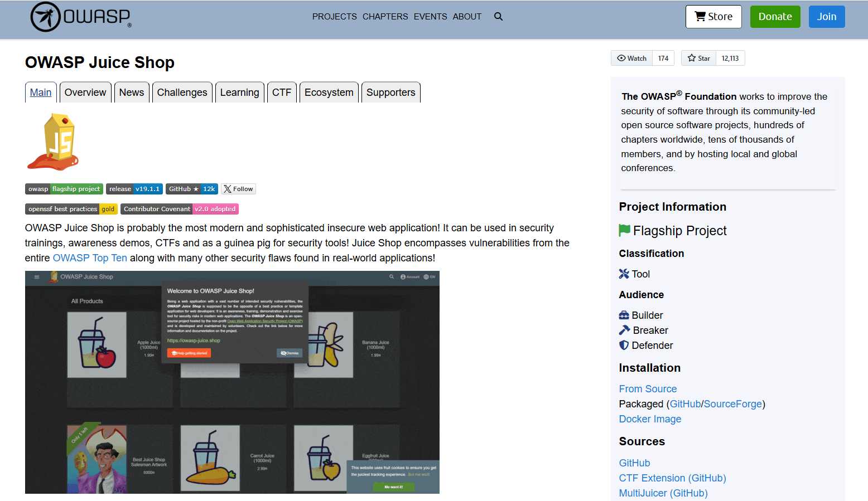The height and width of the screenshot is (501, 868).
Task: Open the OWASP Top Ten link
Action: (x=90, y=257)
